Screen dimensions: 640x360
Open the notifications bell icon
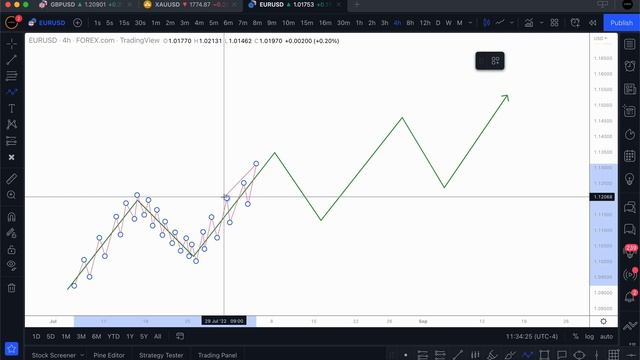point(630,297)
